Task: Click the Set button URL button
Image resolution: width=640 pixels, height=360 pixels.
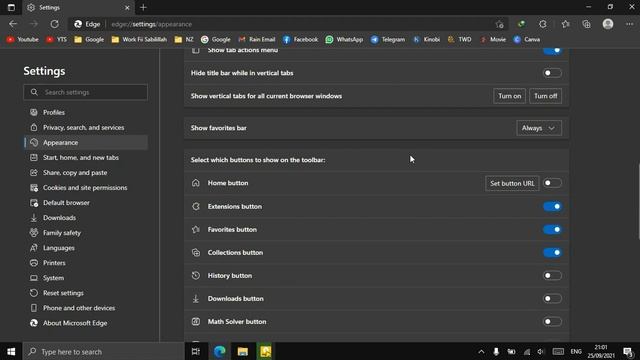Action: tap(512, 183)
